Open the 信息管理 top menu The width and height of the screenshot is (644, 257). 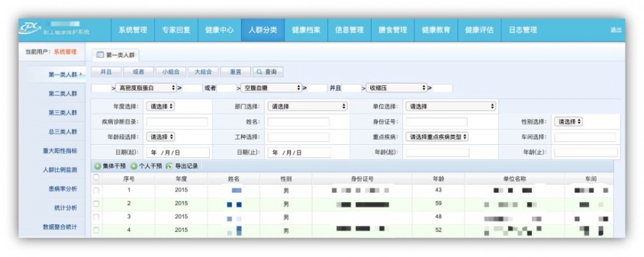point(350,30)
